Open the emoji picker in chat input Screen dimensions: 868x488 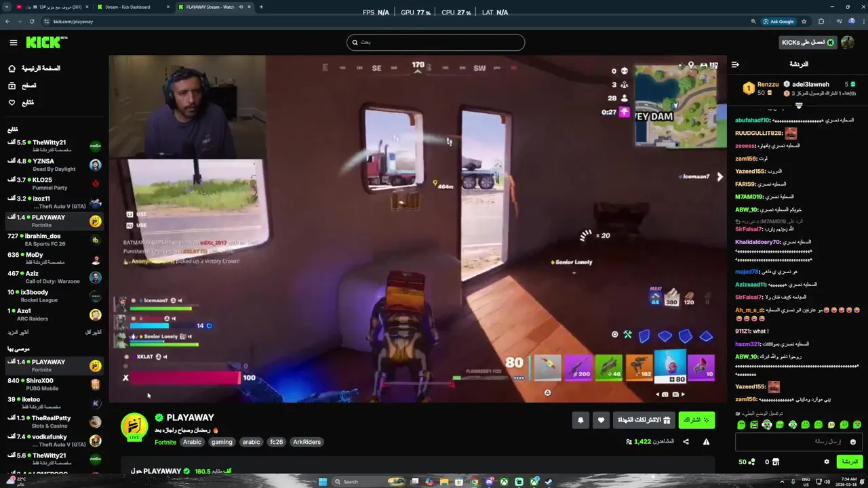click(x=853, y=442)
